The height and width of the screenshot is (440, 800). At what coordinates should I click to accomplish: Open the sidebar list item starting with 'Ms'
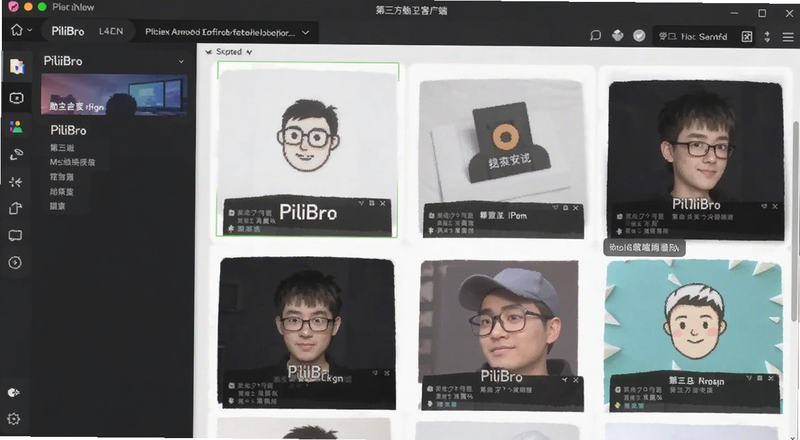point(72,162)
